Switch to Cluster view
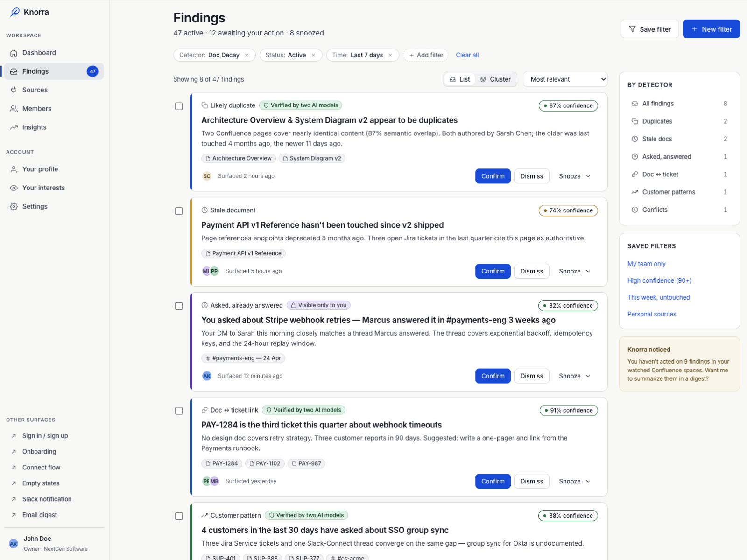The width and height of the screenshot is (747, 560). [x=495, y=79]
